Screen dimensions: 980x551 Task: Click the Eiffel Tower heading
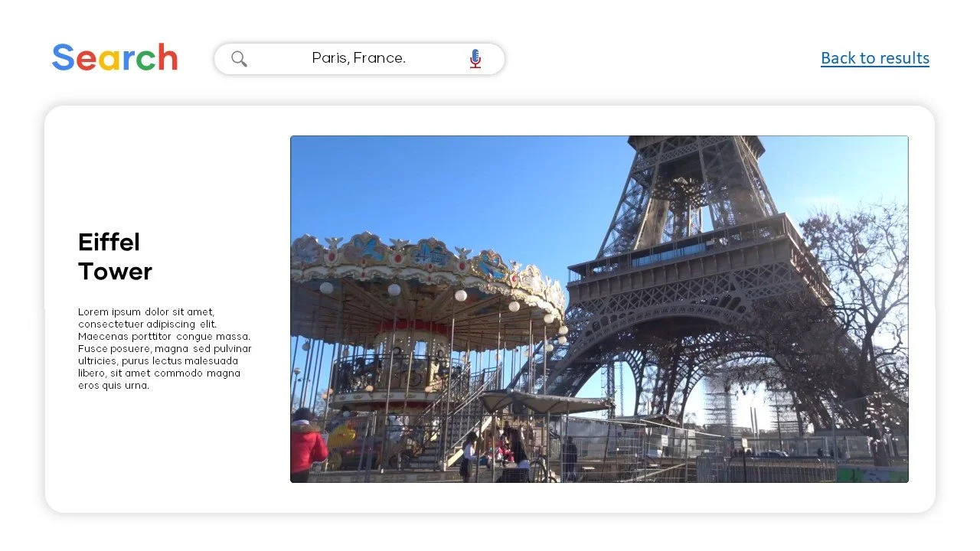pyautogui.click(x=115, y=256)
